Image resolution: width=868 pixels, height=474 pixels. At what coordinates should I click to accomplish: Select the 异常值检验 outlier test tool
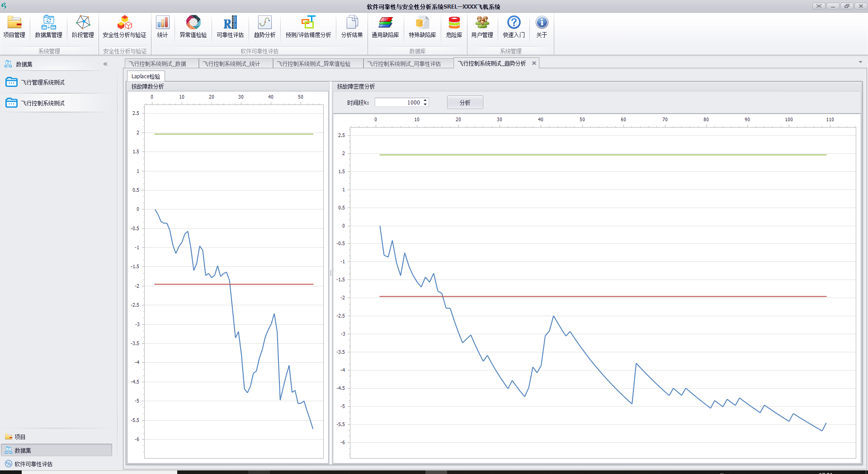(x=193, y=27)
